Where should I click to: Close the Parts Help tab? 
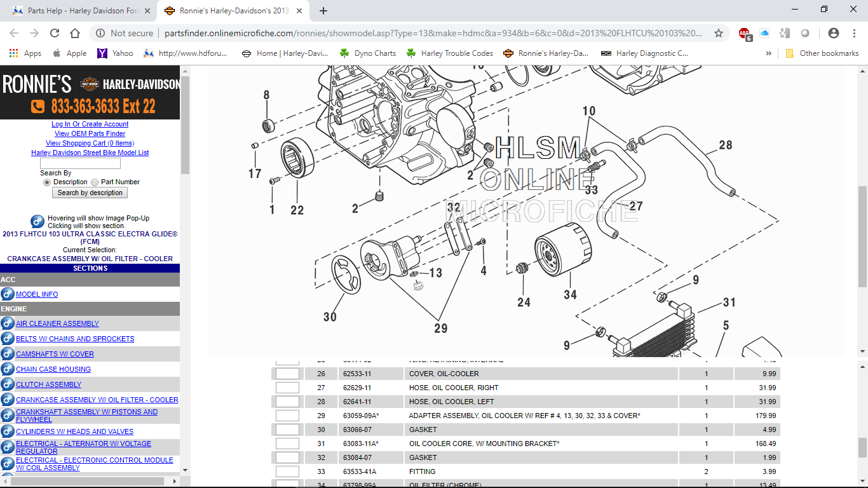pyautogui.click(x=147, y=11)
